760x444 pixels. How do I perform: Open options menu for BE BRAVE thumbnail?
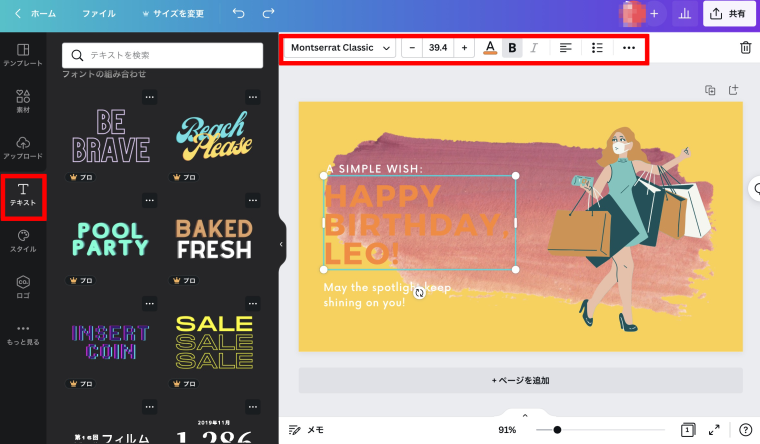(x=150, y=97)
